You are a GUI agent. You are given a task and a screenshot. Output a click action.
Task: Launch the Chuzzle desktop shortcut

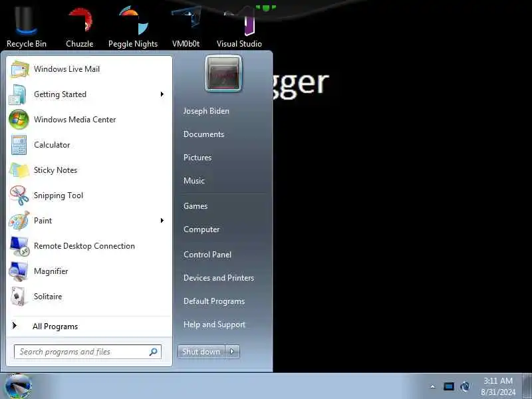tap(79, 25)
